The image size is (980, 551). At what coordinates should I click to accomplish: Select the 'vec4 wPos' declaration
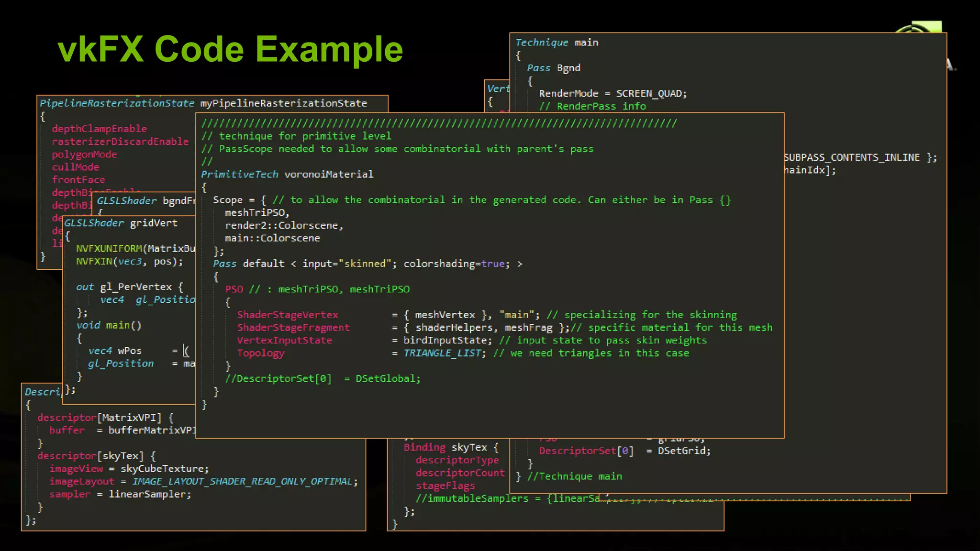(x=115, y=351)
